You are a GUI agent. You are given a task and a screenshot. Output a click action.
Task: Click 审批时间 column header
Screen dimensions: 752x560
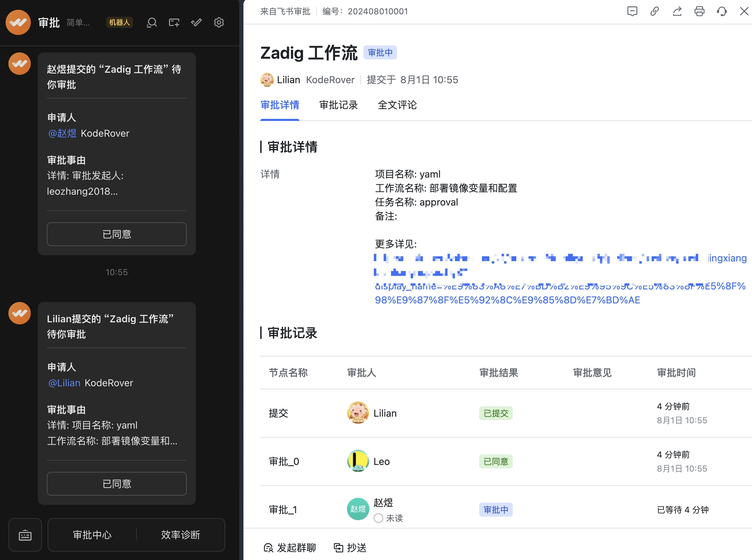pos(676,373)
